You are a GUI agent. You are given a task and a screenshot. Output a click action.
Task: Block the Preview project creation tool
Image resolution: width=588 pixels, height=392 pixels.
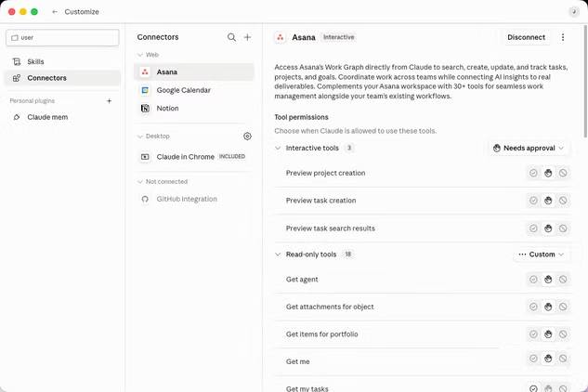click(x=563, y=173)
